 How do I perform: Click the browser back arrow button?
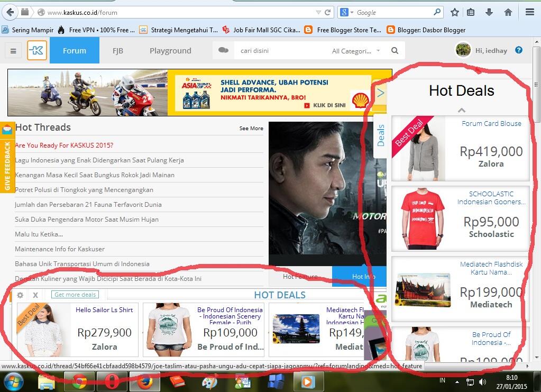[10, 12]
